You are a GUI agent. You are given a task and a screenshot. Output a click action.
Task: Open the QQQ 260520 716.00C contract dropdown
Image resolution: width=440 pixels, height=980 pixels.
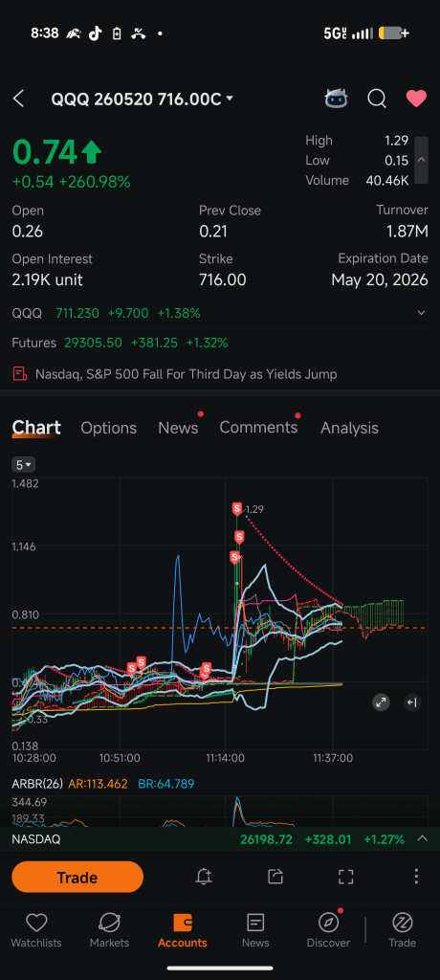pos(143,99)
